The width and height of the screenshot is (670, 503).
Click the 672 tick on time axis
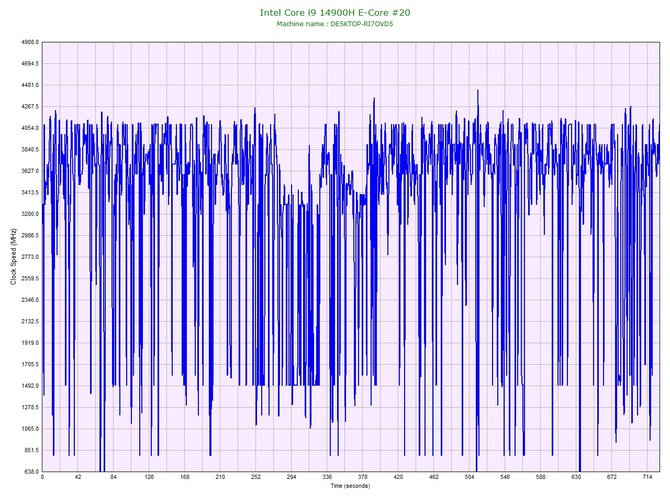[612, 477]
